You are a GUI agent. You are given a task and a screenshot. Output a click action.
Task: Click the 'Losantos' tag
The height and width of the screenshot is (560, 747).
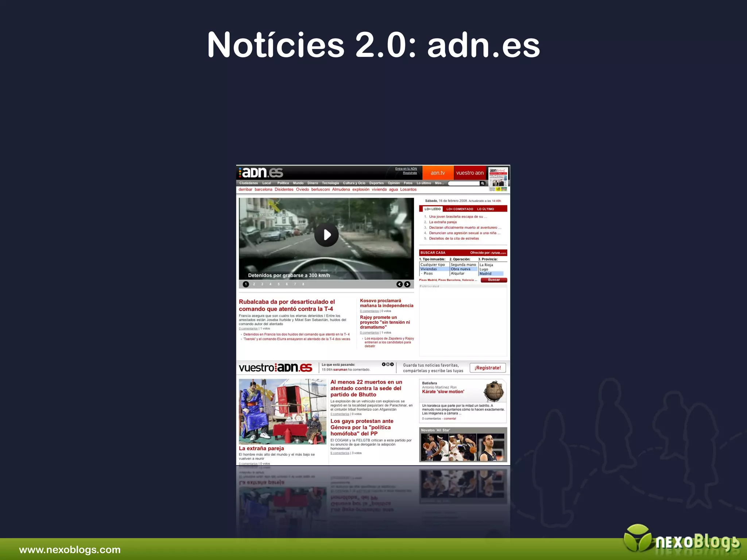[408, 190]
